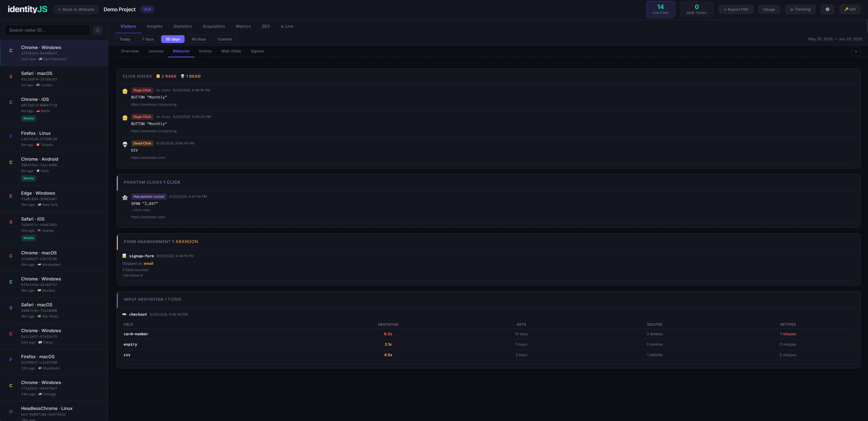Go Back to Website
Viewport: 868px width, 421px height.
click(x=76, y=9)
